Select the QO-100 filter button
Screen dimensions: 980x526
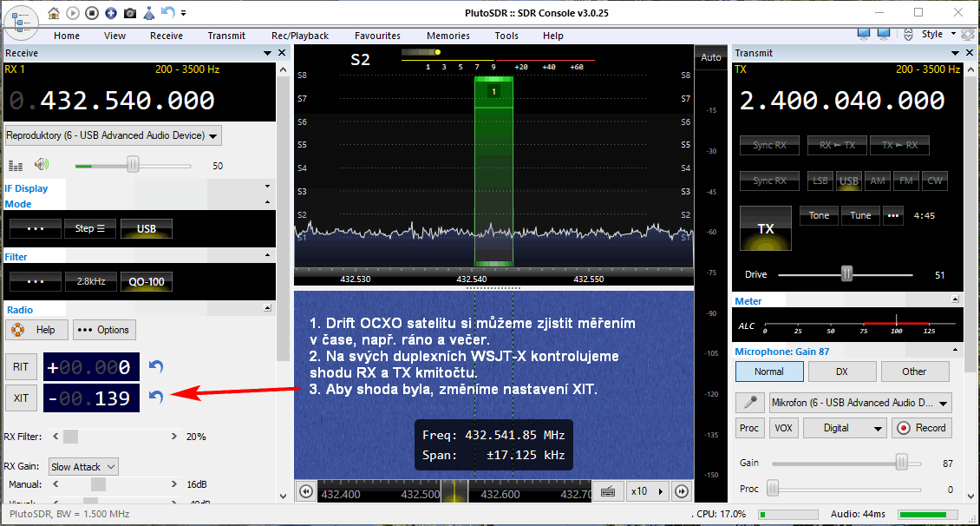click(x=146, y=281)
